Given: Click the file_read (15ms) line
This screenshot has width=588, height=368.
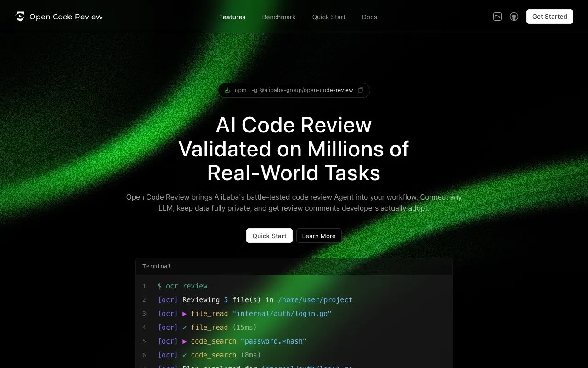Looking at the screenshot, I should (207, 328).
